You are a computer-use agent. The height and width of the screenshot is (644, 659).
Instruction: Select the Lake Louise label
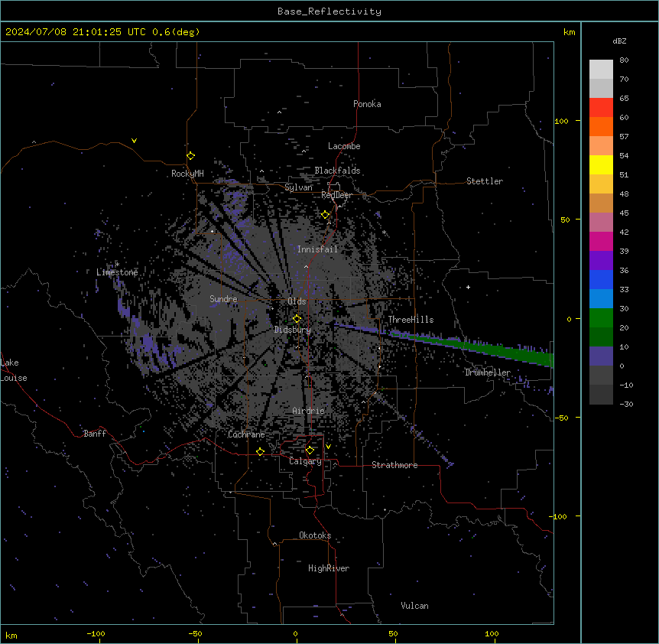tap(14, 370)
